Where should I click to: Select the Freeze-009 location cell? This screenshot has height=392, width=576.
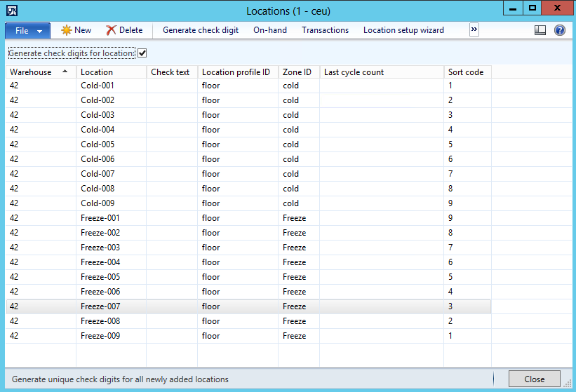[x=100, y=336]
